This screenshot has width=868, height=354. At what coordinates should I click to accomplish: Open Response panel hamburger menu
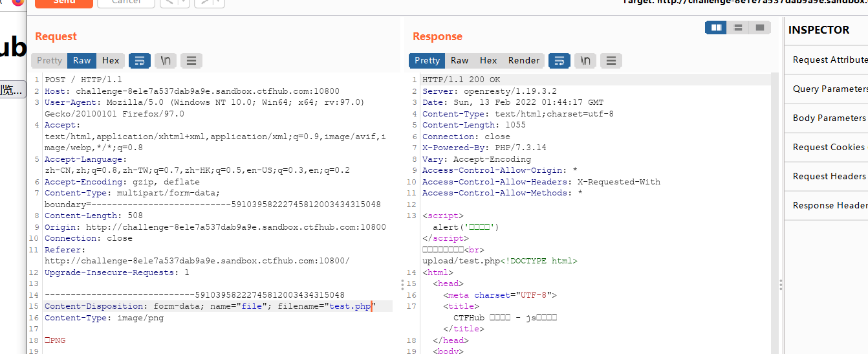[611, 60]
